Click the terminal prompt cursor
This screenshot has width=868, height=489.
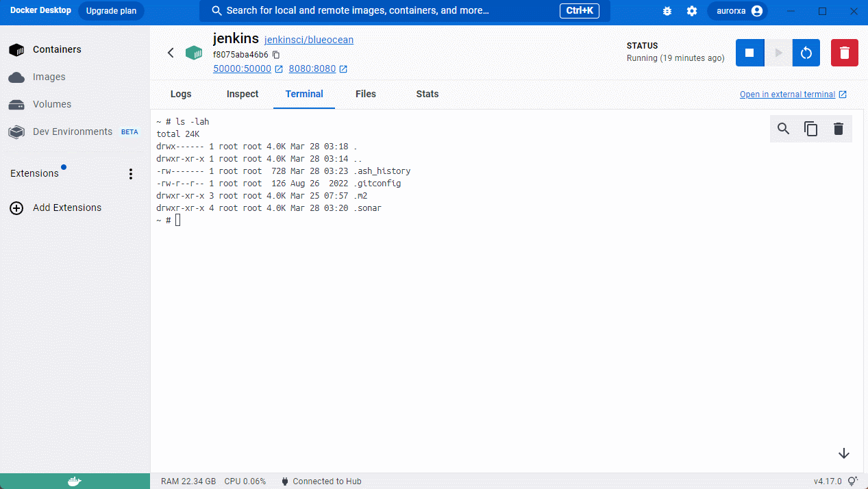coord(178,220)
